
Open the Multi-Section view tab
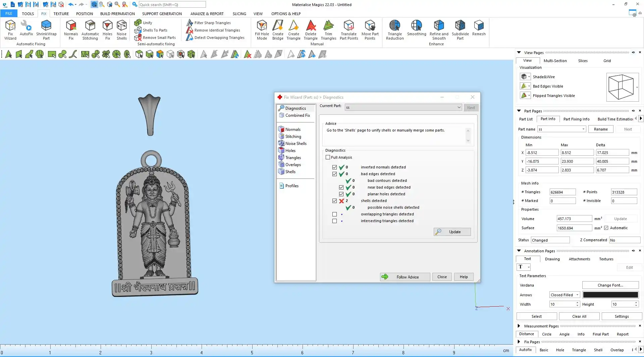tap(555, 61)
